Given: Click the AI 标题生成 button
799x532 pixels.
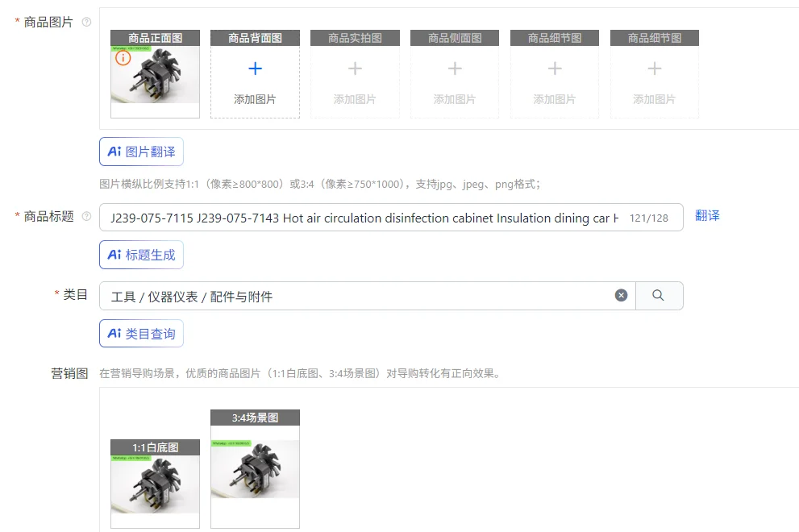Looking at the screenshot, I should (141, 255).
